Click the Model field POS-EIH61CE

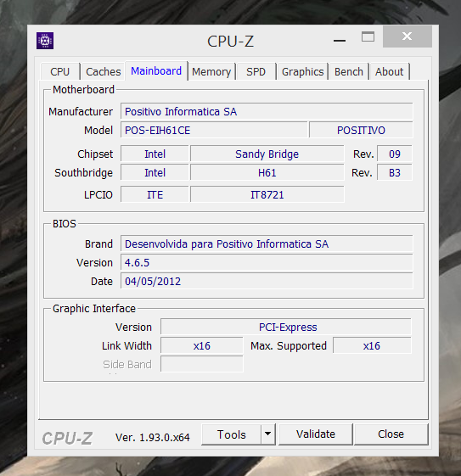click(214, 130)
